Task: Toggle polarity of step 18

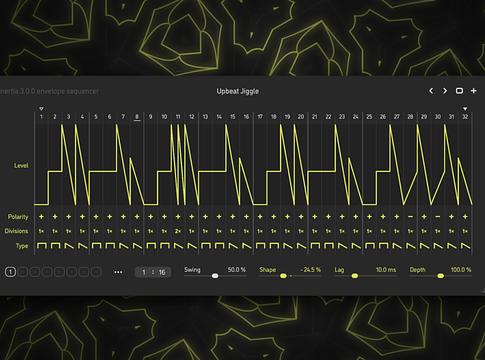Action: pyautogui.click(x=274, y=217)
